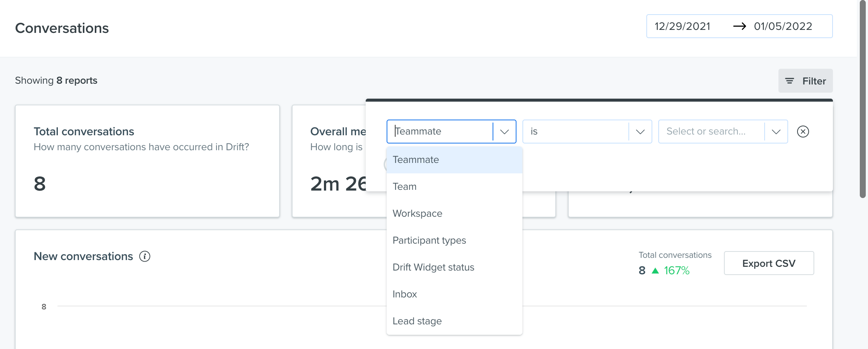This screenshot has height=349, width=868.
Task: Pick Inbox filter option
Action: [x=454, y=294]
